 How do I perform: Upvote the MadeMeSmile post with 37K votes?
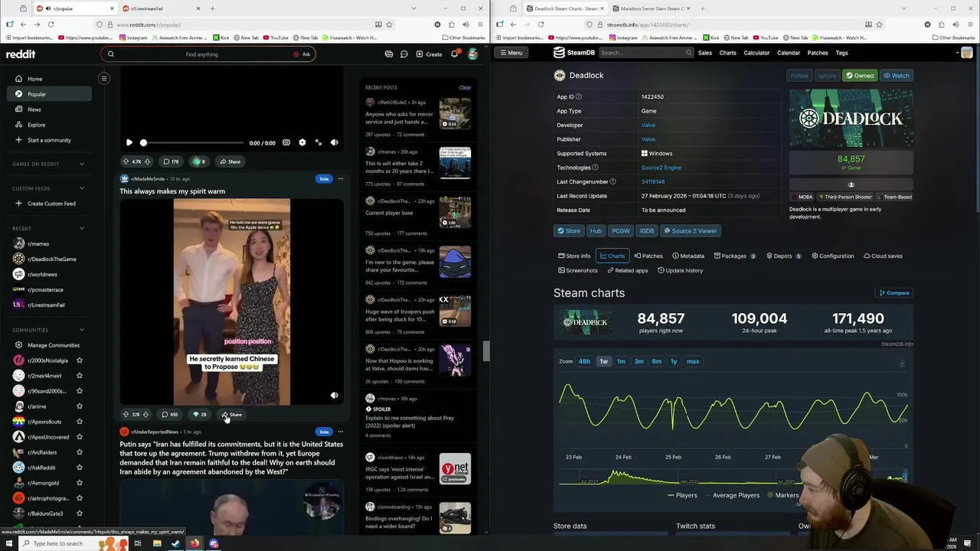tap(126, 415)
